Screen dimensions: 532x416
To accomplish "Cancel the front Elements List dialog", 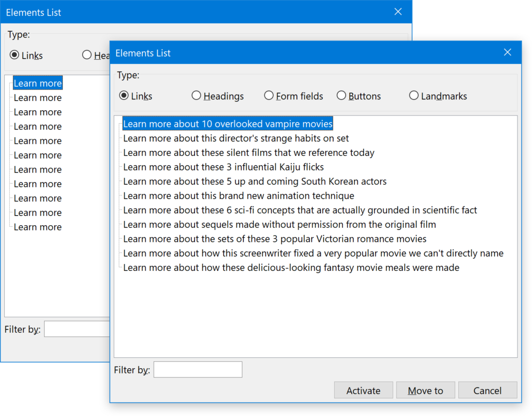I will 487,390.
